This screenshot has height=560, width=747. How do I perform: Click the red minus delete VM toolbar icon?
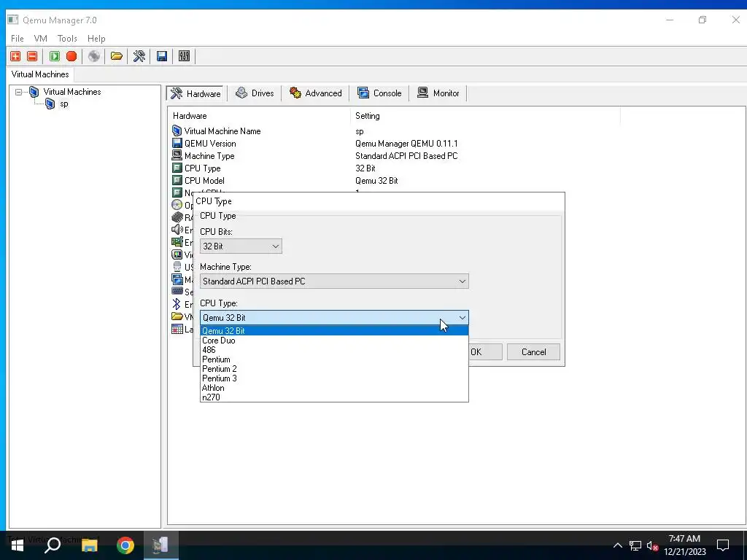(32, 56)
